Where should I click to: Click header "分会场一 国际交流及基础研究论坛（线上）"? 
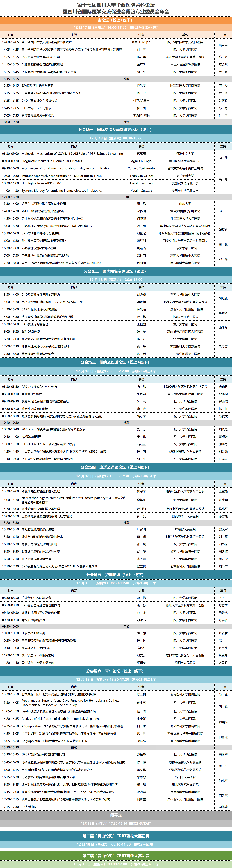[x=116, y=130]
